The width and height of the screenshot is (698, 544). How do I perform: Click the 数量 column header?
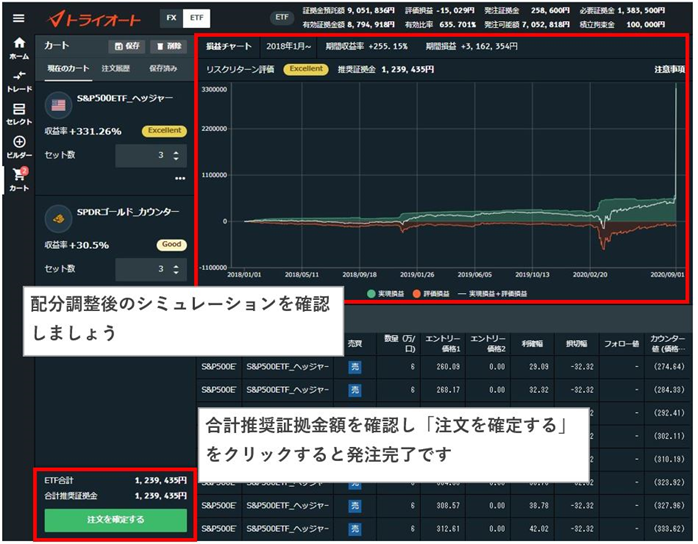[x=400, y=344]
